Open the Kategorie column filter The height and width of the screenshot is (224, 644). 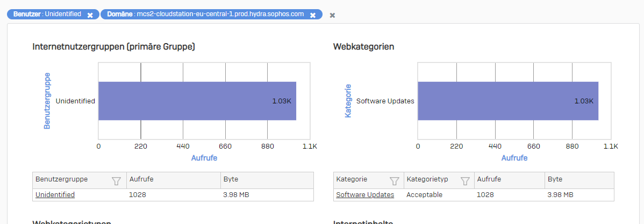(394, 180)
